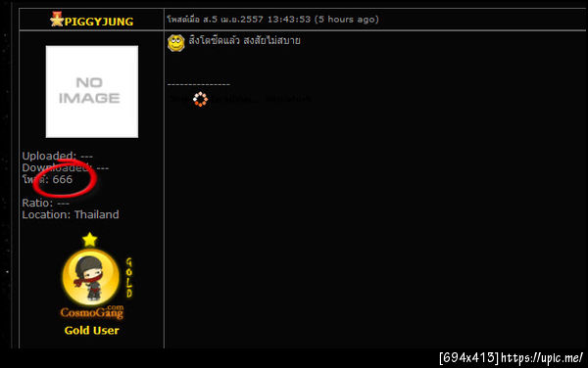Click the "Uploaded: ---" stat line

[58, 156]
